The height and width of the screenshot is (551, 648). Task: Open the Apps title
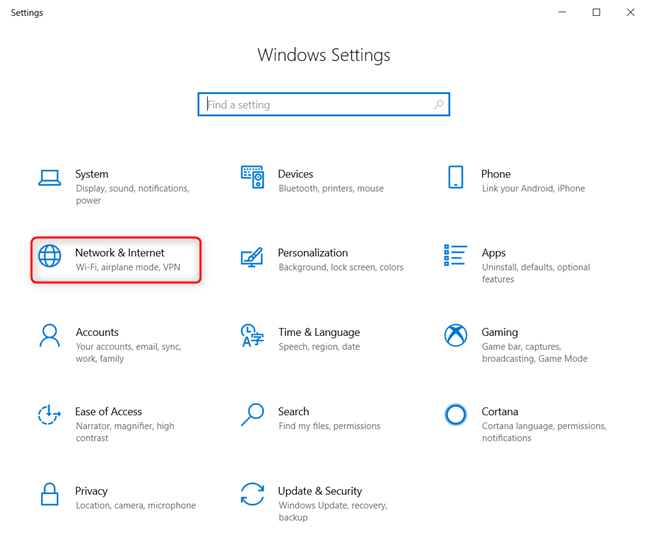tap(494, 253)
